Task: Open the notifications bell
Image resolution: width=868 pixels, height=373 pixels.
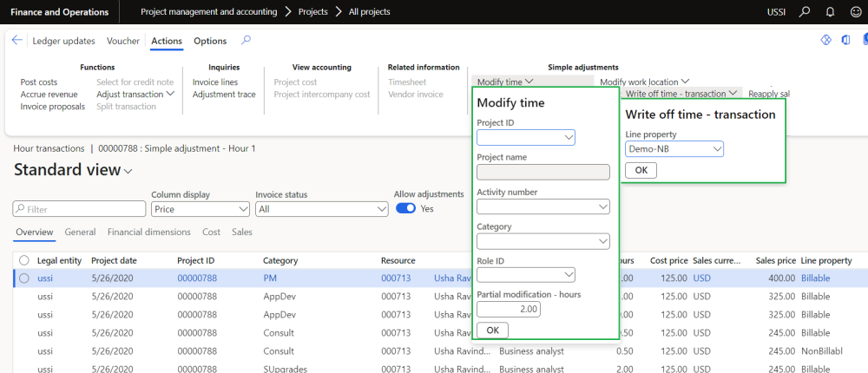Action: coord(830,12)
